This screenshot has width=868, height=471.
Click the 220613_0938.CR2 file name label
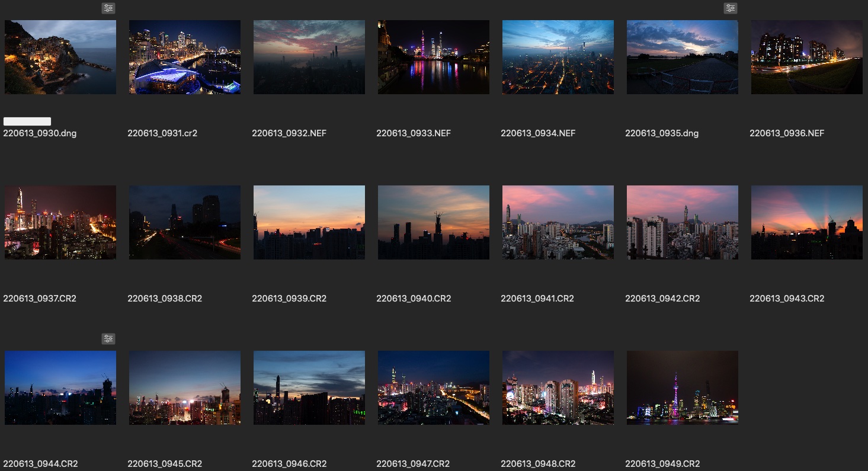[x=165, y=299]
